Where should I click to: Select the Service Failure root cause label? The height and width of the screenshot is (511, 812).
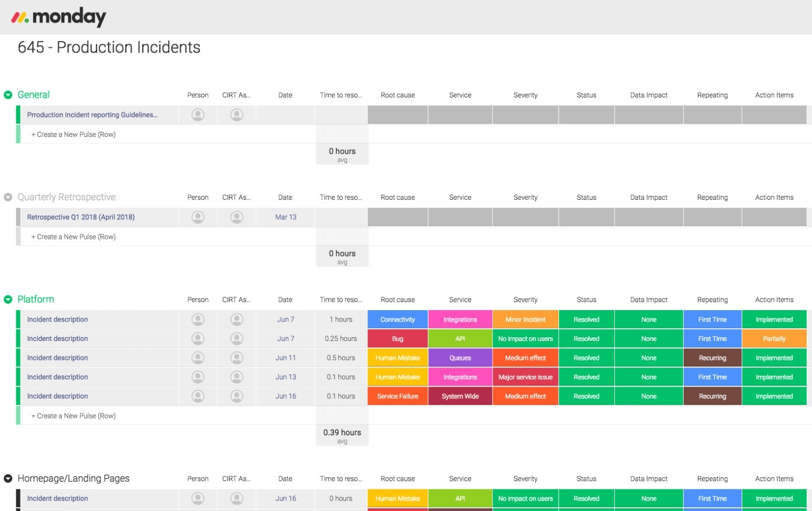(x=398, y=396)
